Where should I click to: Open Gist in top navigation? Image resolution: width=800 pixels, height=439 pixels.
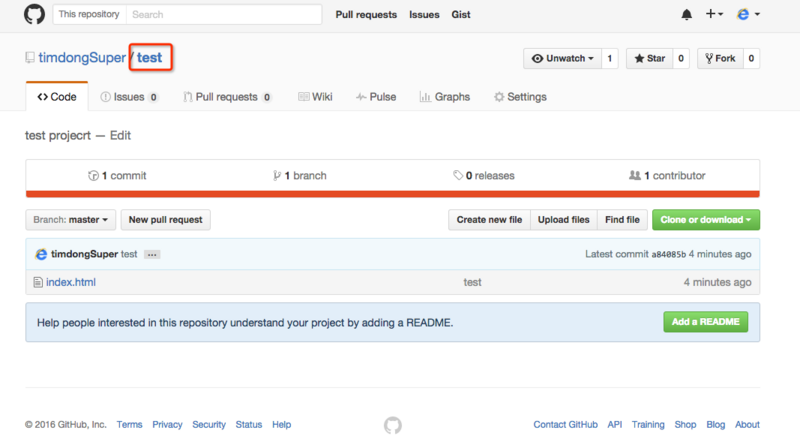(x=461, y=15)
